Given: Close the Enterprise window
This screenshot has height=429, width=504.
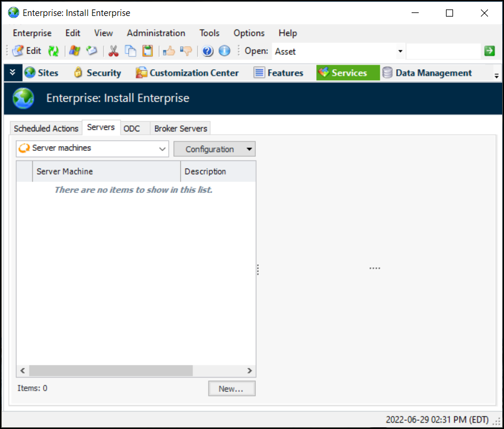Looking at the screenshot, I should [x=484, y=13].
